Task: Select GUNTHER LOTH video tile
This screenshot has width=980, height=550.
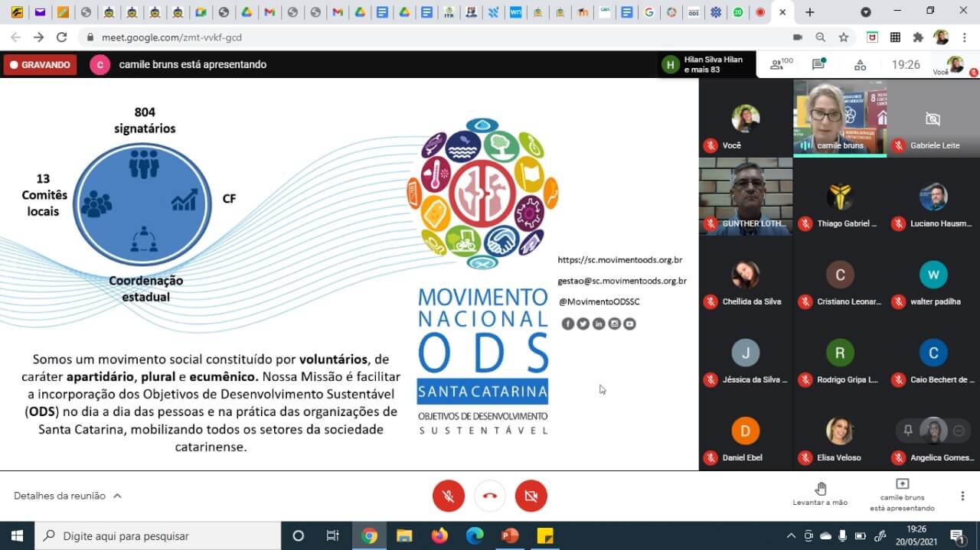Action: pyautogui.click(x=746, y=196)
